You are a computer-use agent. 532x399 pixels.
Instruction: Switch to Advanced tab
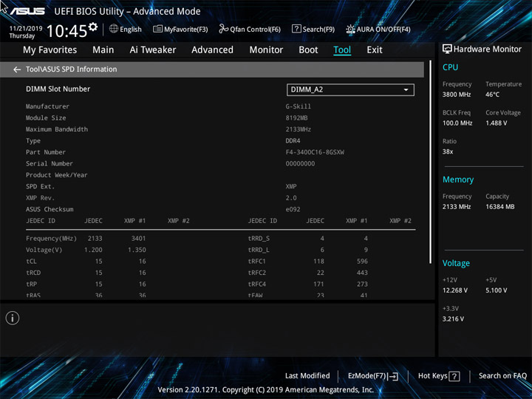coord(212,50)
